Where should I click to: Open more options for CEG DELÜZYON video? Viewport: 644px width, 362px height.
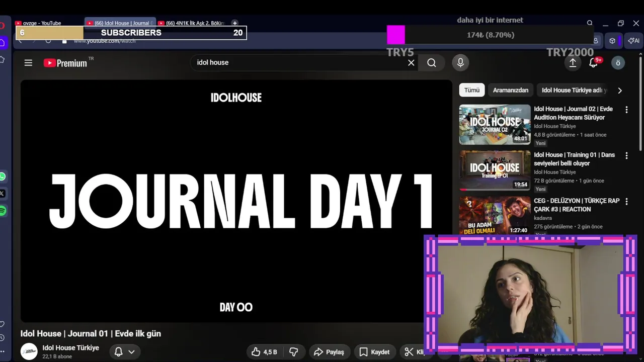click(x=626, y=202)
